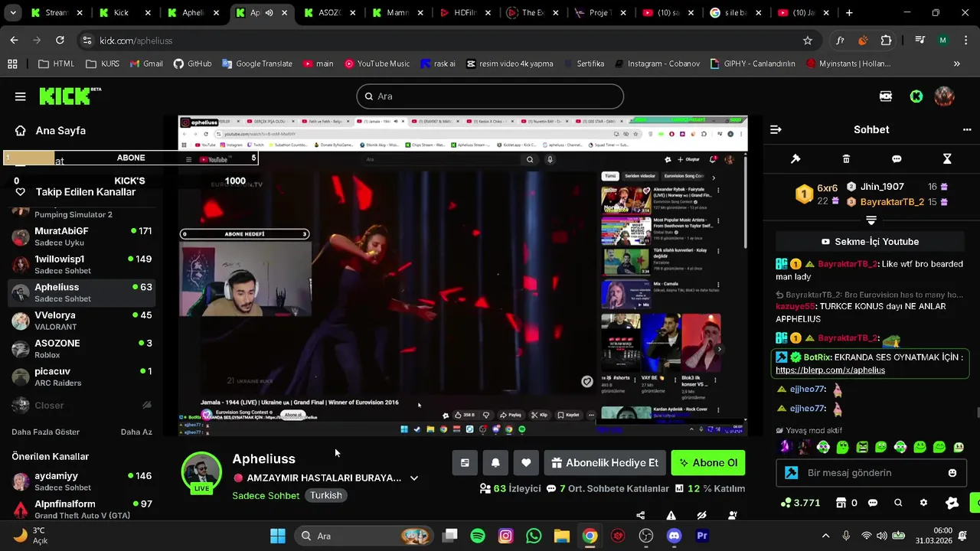Open aydamiyy recommended channel

82,481
